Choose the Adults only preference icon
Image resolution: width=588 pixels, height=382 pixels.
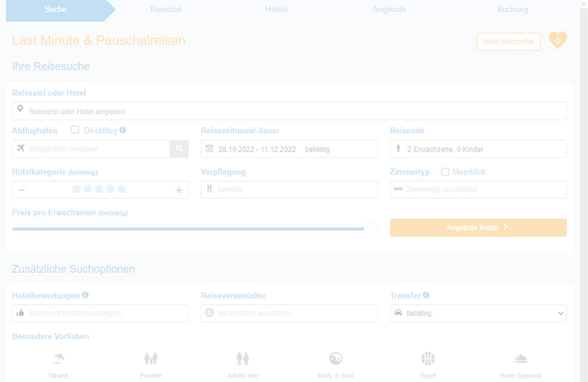pyautogui.click(x=243, y=359)
